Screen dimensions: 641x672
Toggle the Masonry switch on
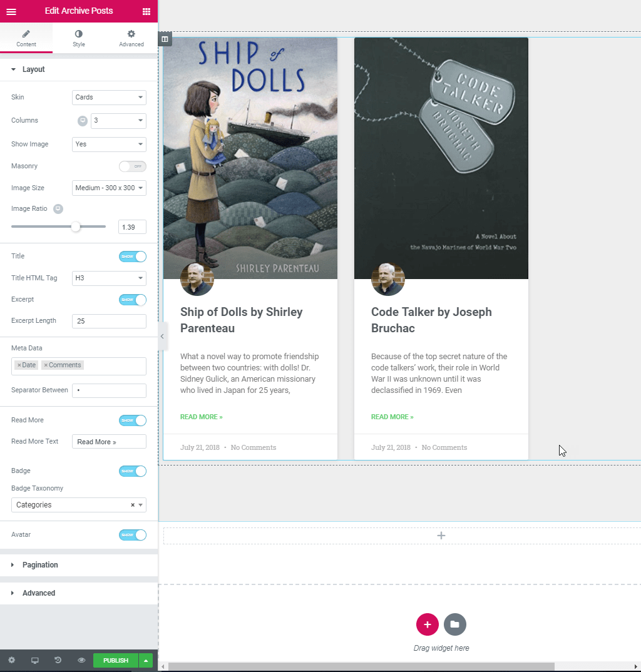pyautogui.click(x=133, y=166)
